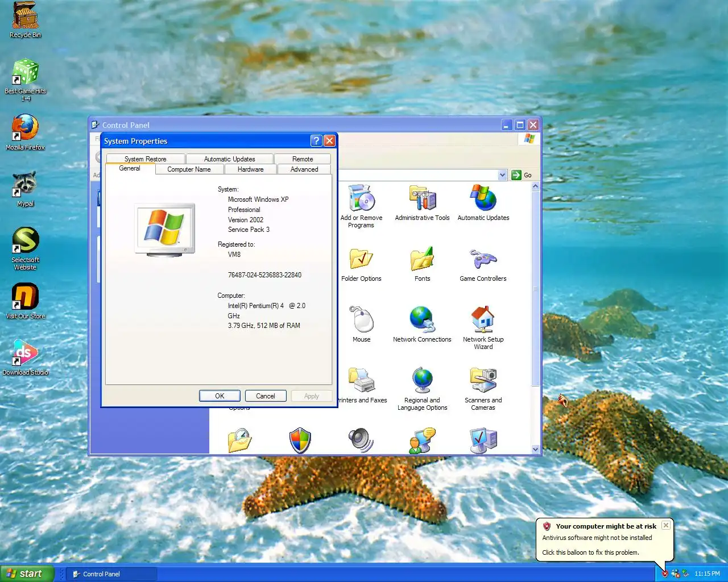728x582 pixels.
Task: Open Scanners and Cameras icon
Action: click(x=483, y=389)
